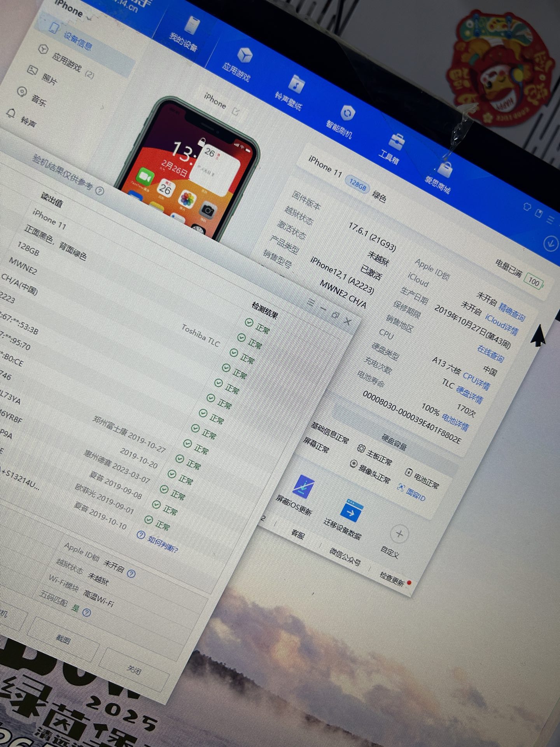
Task: Click the 2019年10月27日(第43周) production date
Action: (x=472, y=326)
